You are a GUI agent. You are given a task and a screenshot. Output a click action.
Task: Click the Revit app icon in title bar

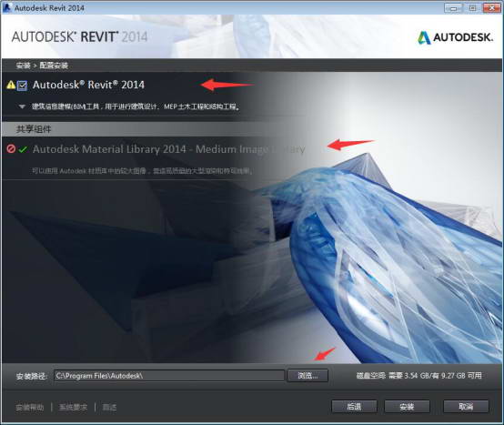coord(6,7)
